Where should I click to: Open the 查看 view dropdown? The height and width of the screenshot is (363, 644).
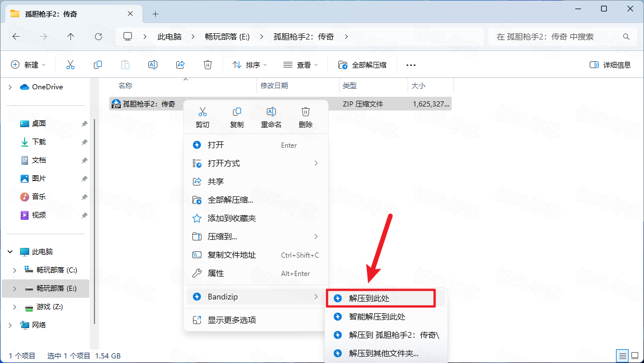tap(301, 65)
